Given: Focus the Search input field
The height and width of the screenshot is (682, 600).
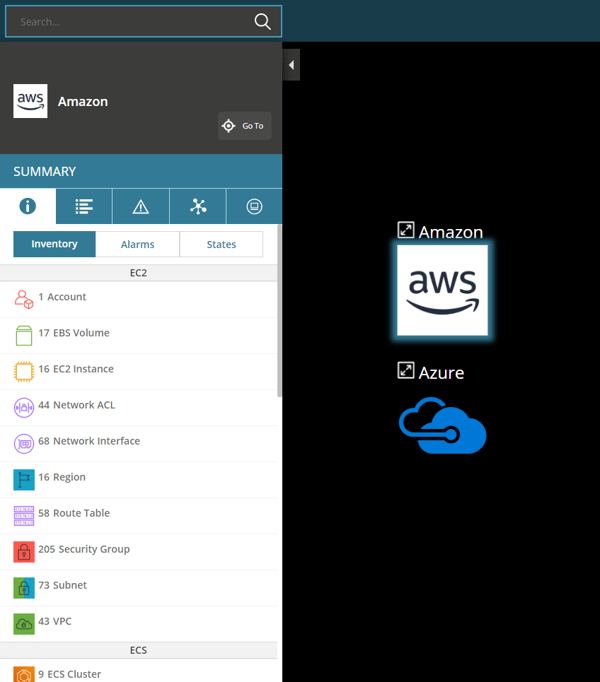Looking at the screenshot, I should (143, 21).
